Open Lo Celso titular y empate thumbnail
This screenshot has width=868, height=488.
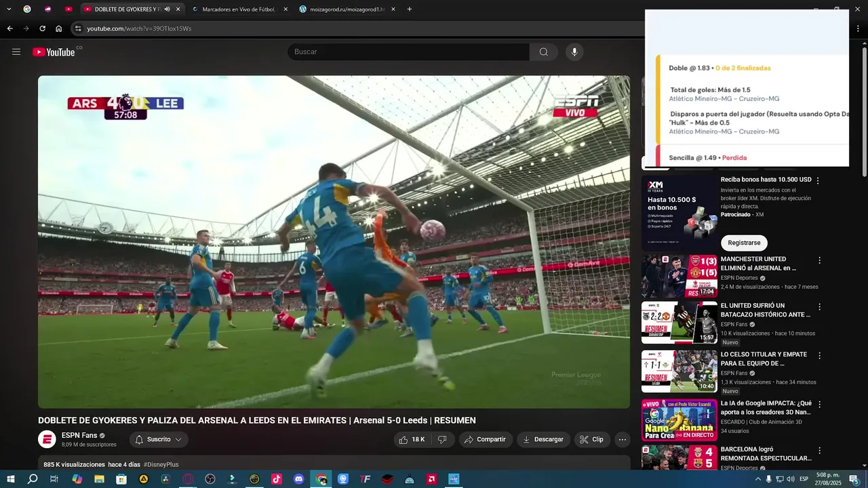pos(679,371)
